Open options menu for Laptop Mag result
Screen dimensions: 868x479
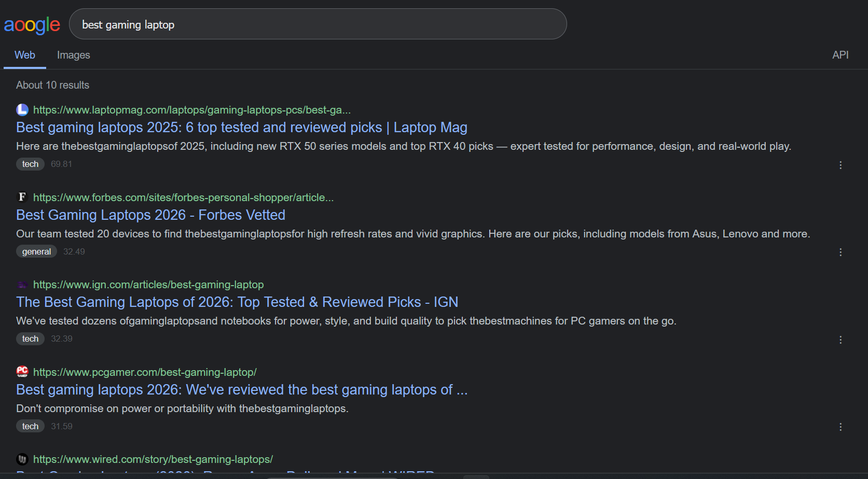[841, 165]
